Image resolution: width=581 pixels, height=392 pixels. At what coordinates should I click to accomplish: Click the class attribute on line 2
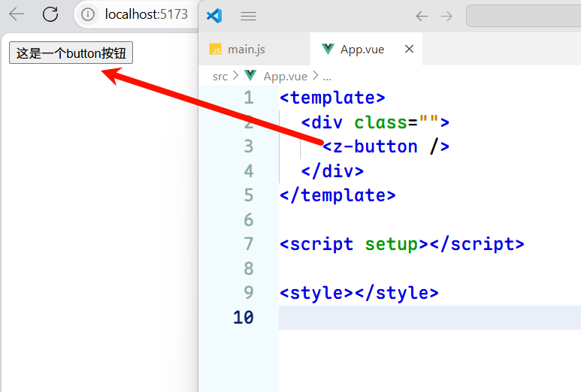coord(380,122)
